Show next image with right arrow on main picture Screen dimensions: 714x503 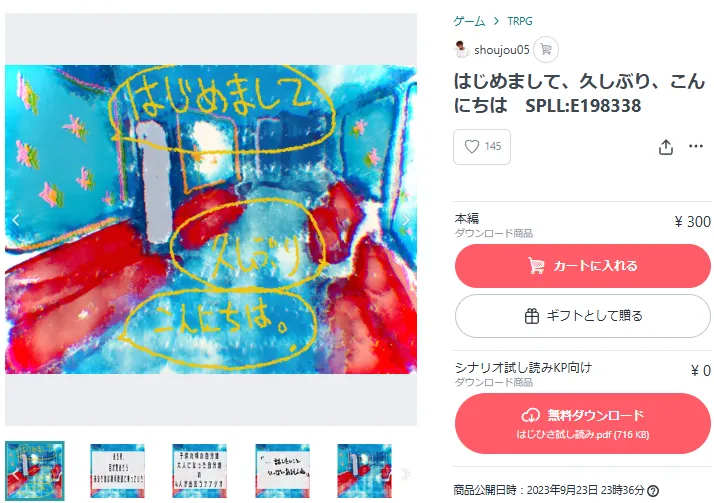pyautogui.click(x=406, y=220)
